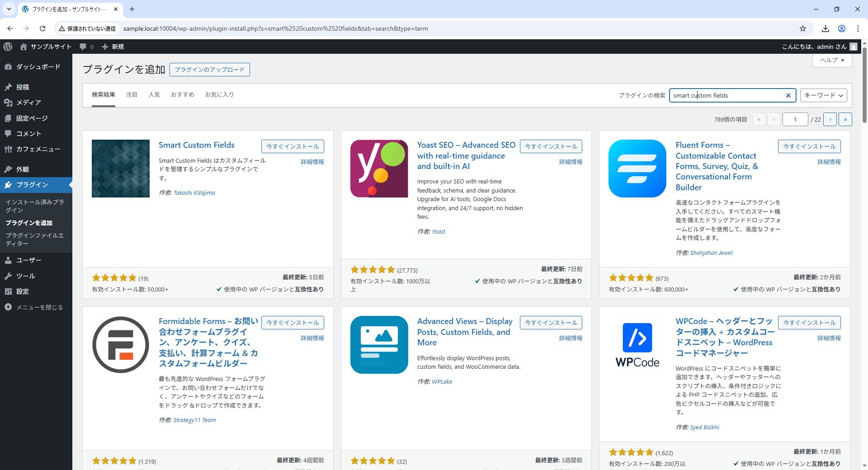The image size is (868, 470).
Task: Open 固定ページ in the sidebar
Action: click(x=36, y=118)
